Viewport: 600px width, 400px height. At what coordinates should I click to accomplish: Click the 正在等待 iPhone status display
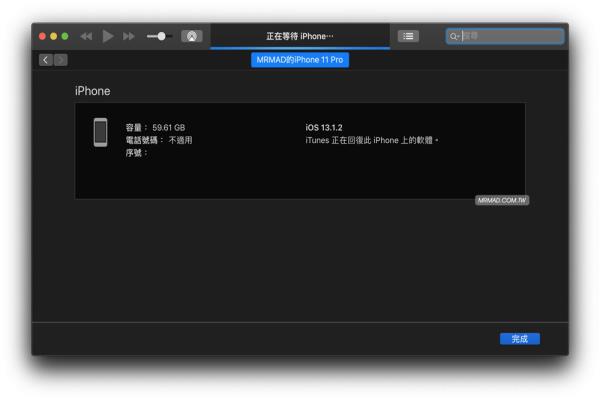(300, 36)
